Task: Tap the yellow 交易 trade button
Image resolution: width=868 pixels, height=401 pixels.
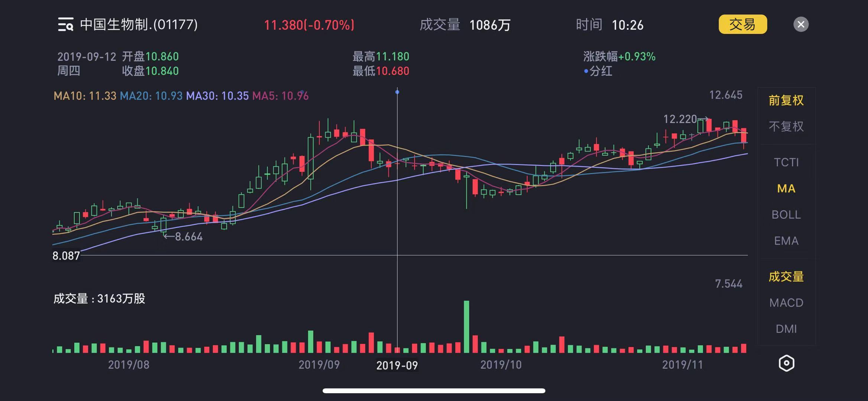Action: pos(742,25)
